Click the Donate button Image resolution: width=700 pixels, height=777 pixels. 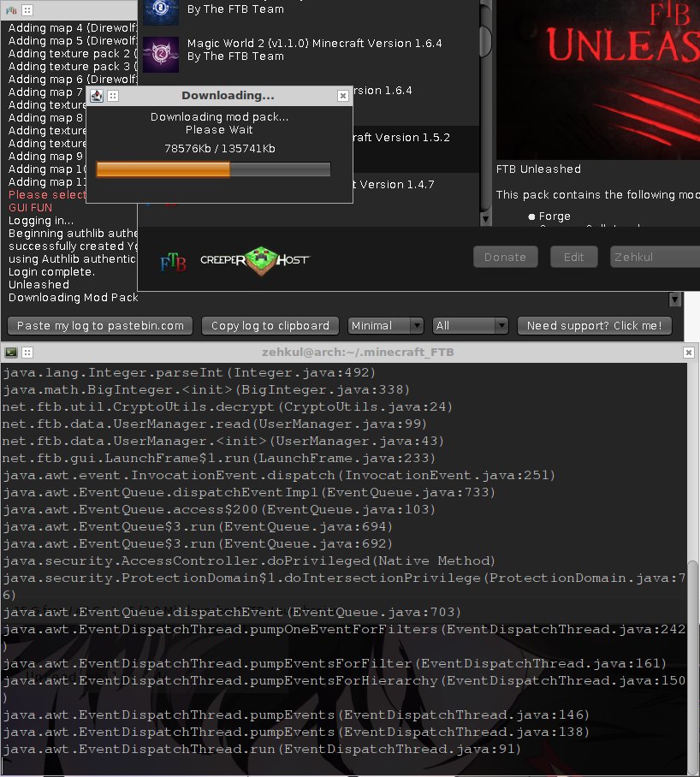[505, 257]
